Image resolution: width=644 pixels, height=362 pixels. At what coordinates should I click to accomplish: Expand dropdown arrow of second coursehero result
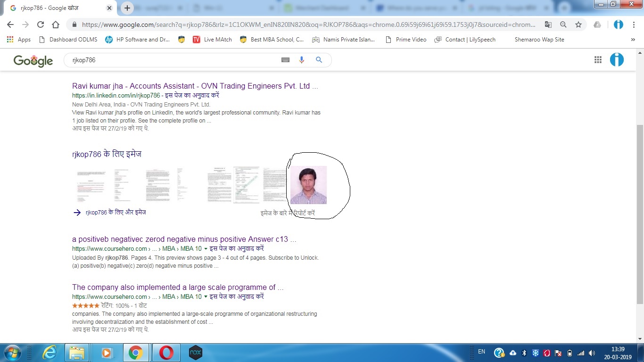(x=206, y=296)
